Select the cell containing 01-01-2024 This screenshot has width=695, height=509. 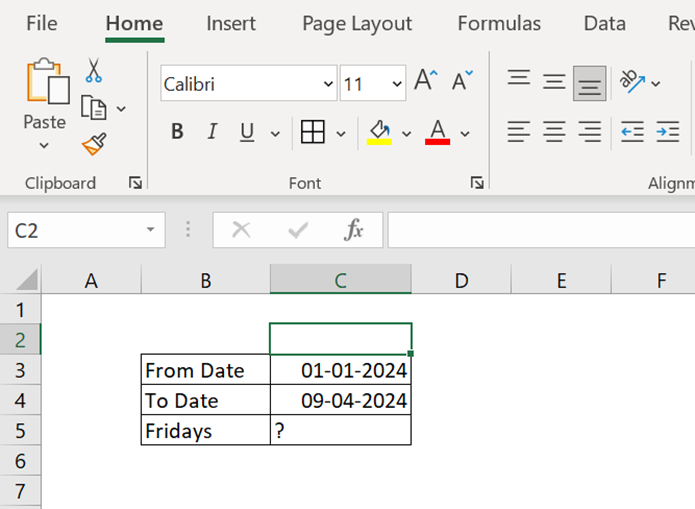(x=340, y=369)
